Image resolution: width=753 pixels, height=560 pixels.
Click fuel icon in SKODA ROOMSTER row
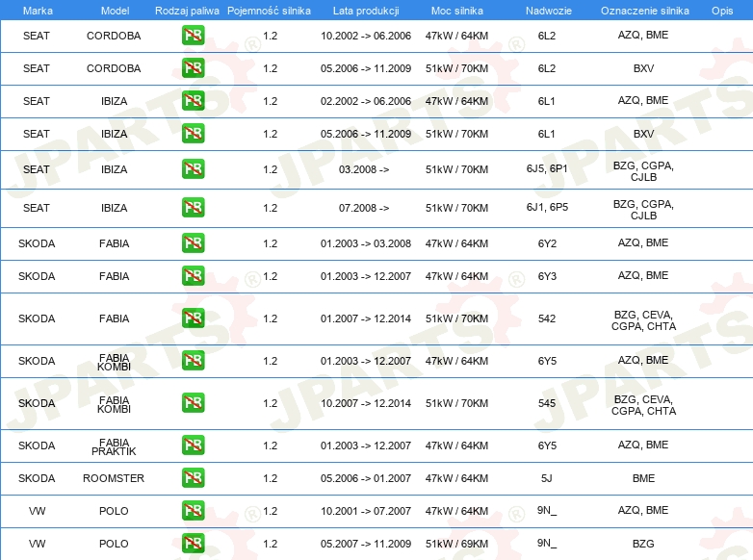(193, 478)
